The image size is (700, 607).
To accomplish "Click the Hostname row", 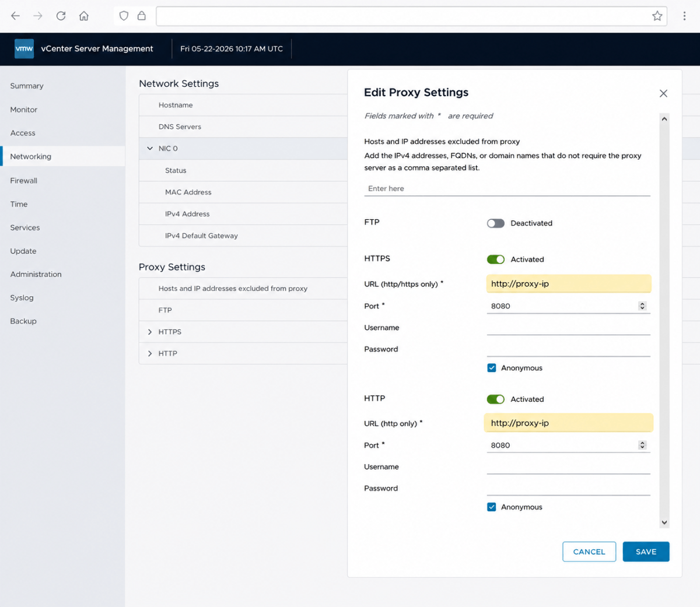I will tap(243, 105).
